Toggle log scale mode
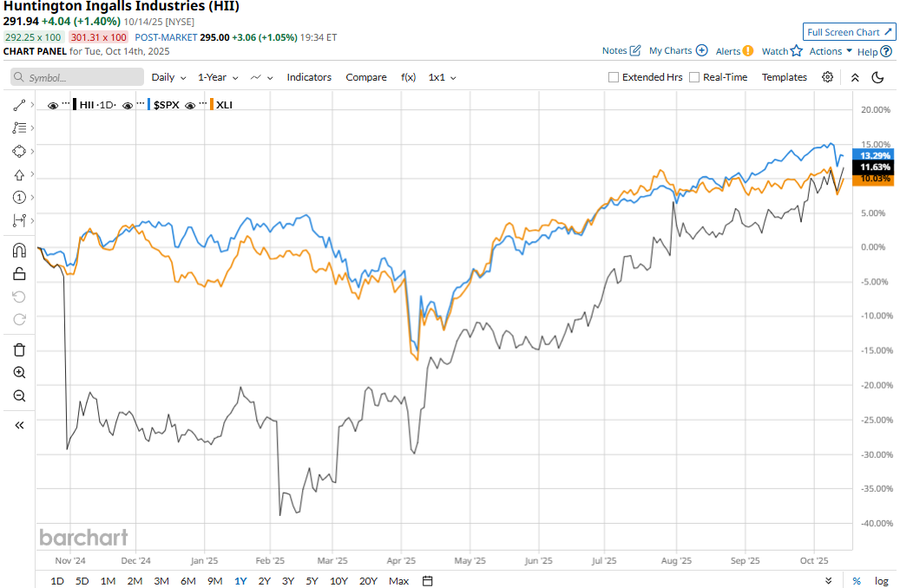 tap(881, 581)
